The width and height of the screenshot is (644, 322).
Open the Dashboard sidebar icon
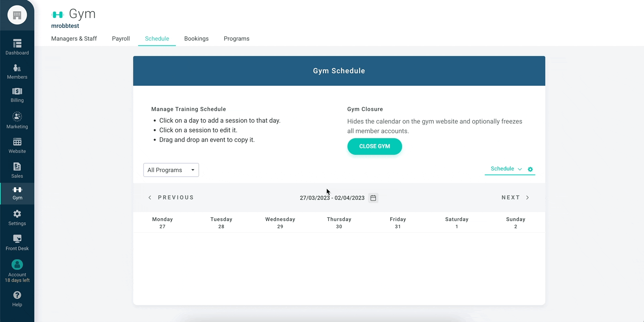tap(17, 43)
